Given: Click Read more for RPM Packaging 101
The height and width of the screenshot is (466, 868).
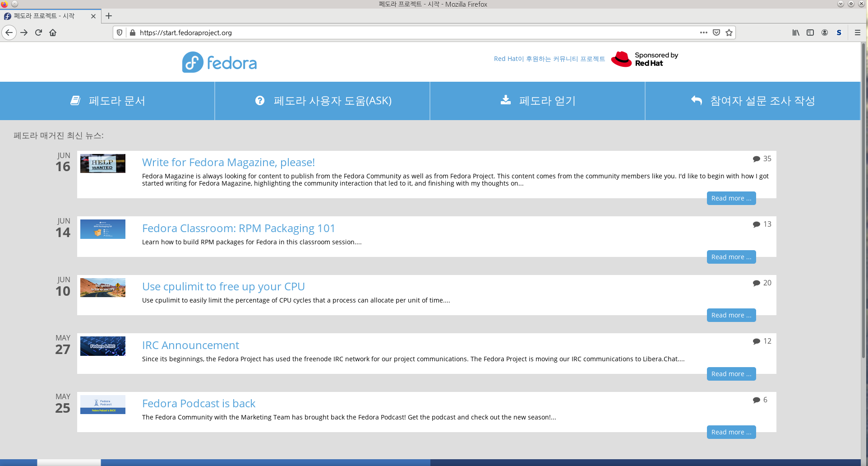Looking at the screenshot, I should (731, 257).
